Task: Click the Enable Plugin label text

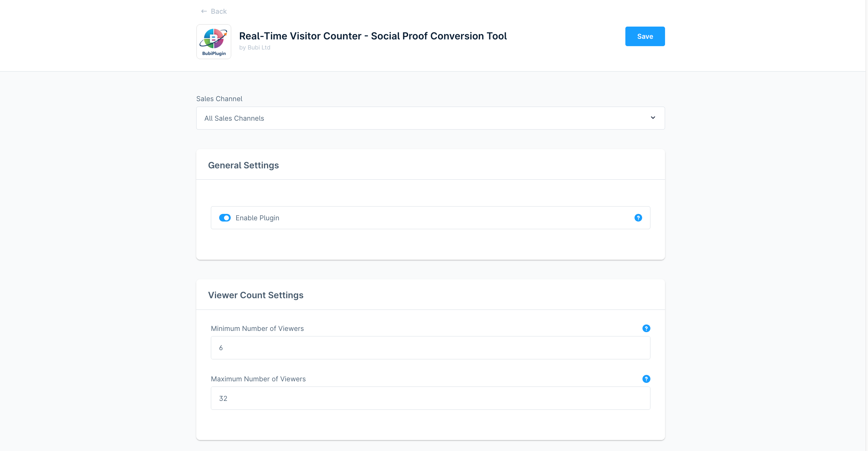Action: tap(257, 218)
